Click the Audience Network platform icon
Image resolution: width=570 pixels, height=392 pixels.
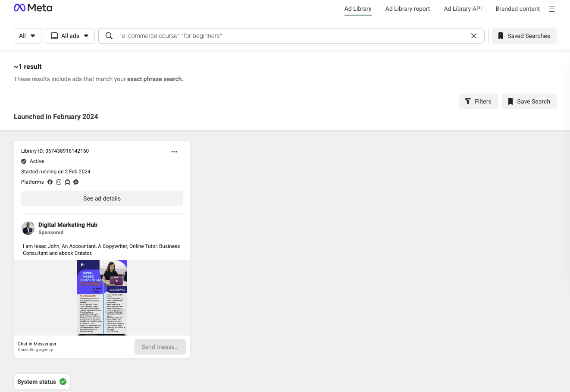[x=67, y=182]
